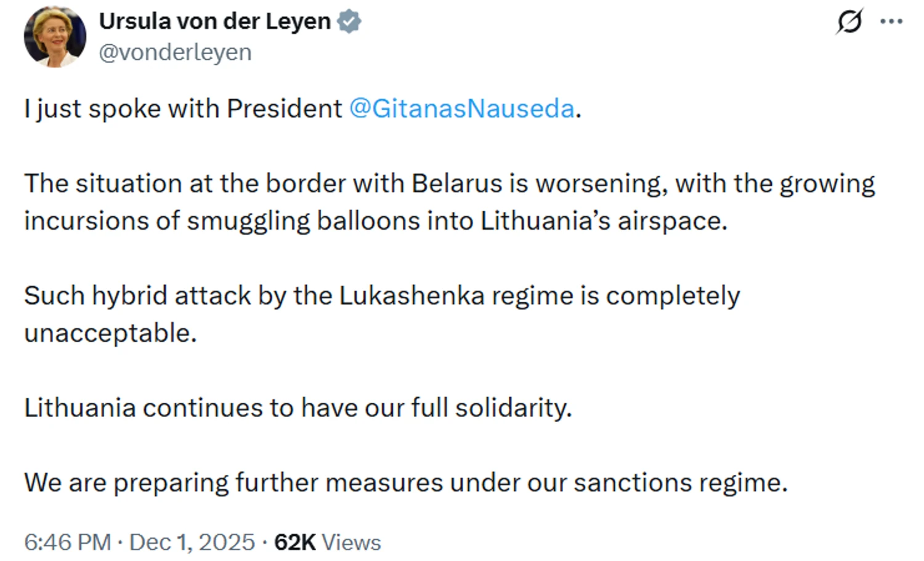The height and width of the screenshot is (561, 924).
Task: Click the phrase 'Lithuania's airspace'
Action: coord(603,221)
